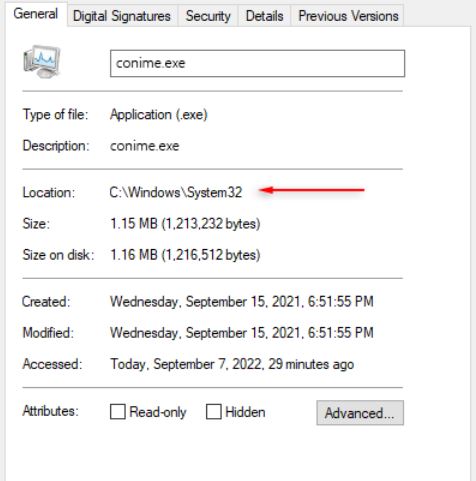Click the Modified date and time text
Image resolution: width=476 pixels, height=481 pixels.
click(242, 333)
